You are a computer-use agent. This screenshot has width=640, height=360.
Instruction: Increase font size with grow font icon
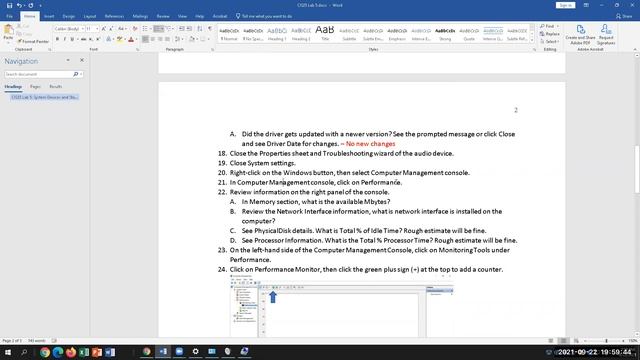[104, 29]
